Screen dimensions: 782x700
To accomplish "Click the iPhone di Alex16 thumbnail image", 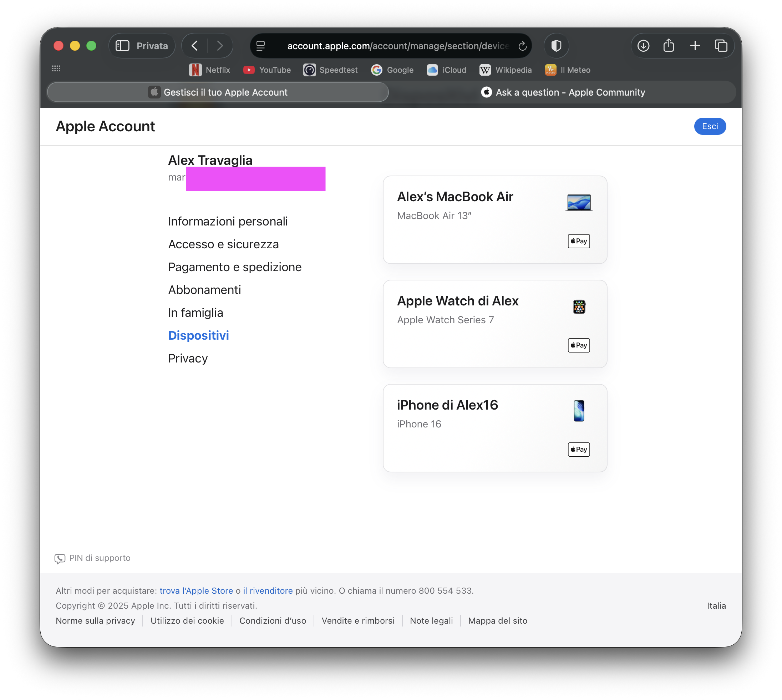I will (x=579, y=411).
